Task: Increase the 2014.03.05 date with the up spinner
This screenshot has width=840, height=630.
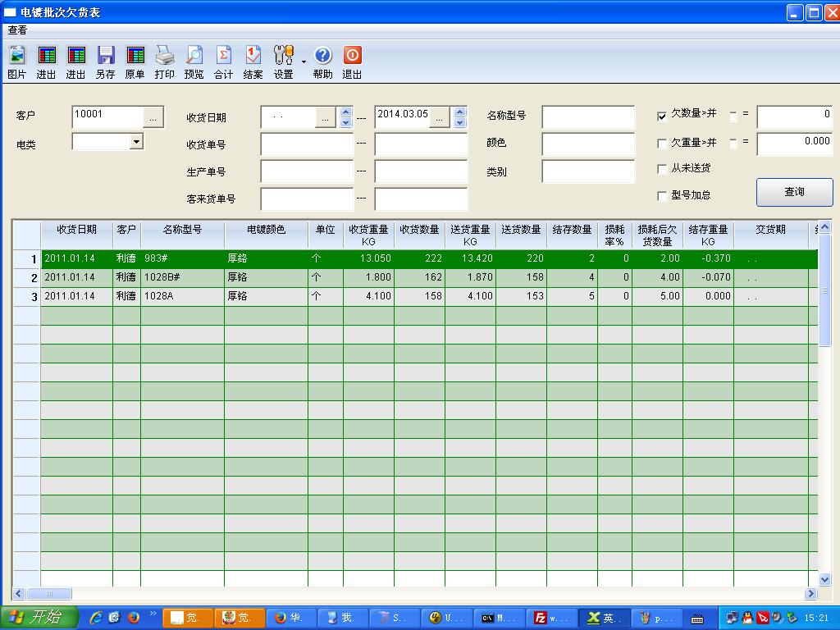Action: 459,112
